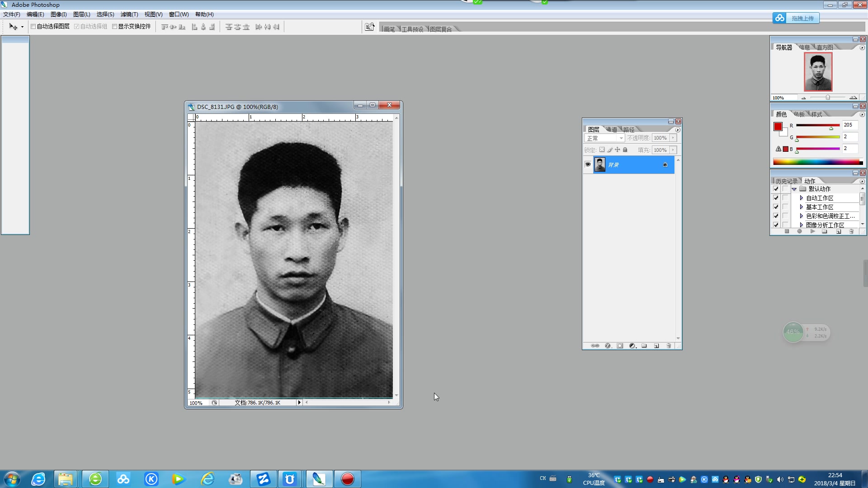Image resolution: width=868 pixels, height=488 pixels.
Task: Uncheck the 默认动作 toggle item checkbox
Action: 776,189
